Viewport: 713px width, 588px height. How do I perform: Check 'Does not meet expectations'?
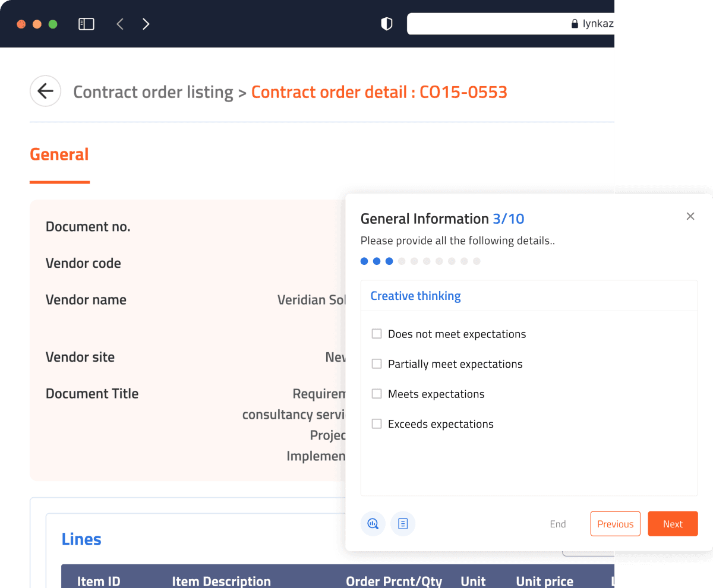point(377,334)
